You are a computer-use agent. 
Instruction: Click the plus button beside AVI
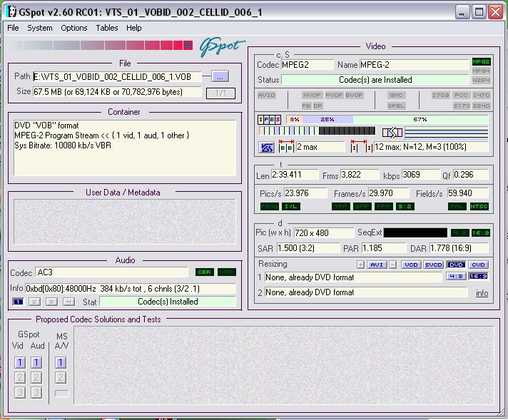tap(360, 265)
